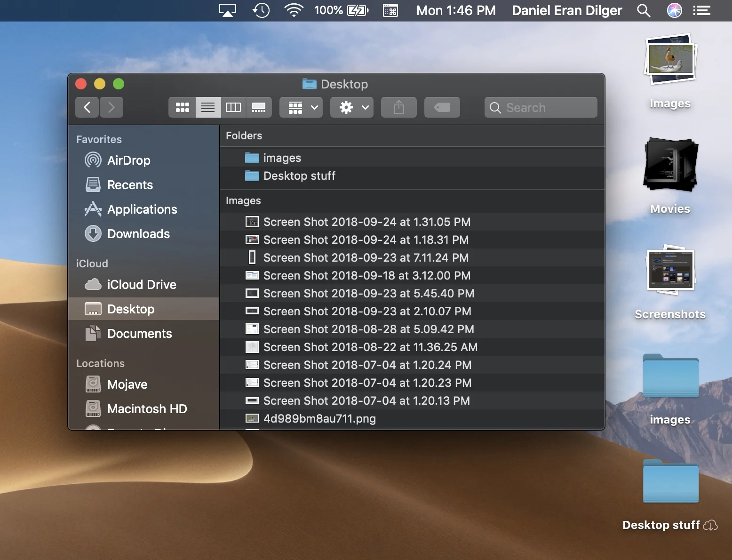Viewport: 732px width, 560px height.
Task: Click the Mon 1:46 PM clock
Action: point(456,10)
